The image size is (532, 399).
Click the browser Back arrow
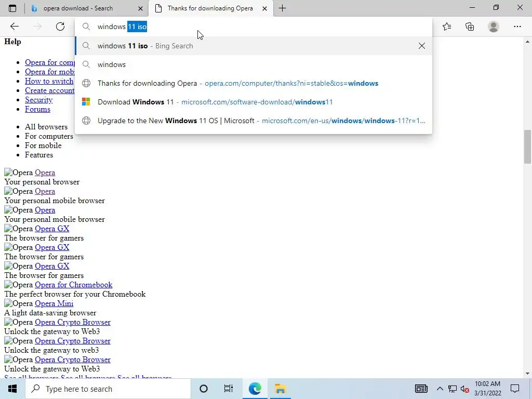14,26
